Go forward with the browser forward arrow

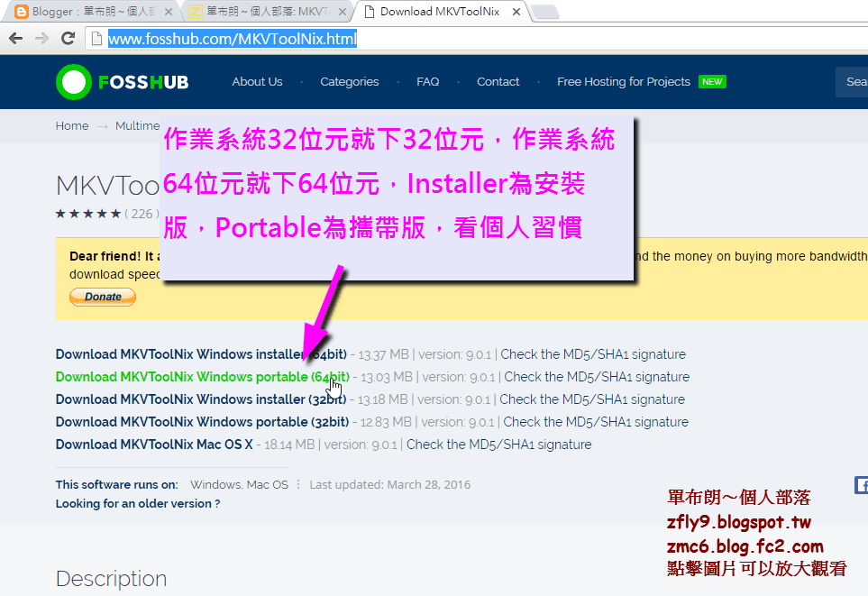[41, 38]
